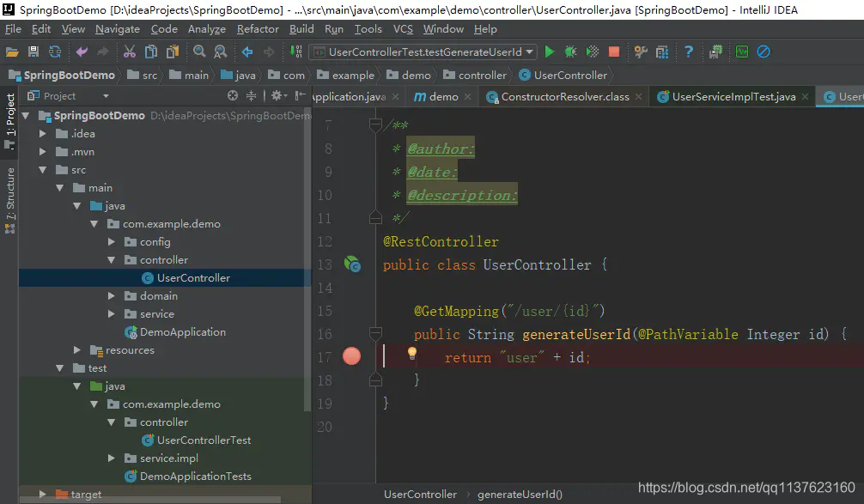Click the Project tree horizontal scrollbar

coord(149,501)
